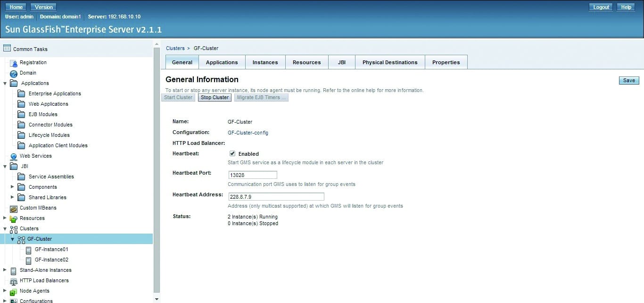Click inside the Heartbeat Port field

click(253, 175)
